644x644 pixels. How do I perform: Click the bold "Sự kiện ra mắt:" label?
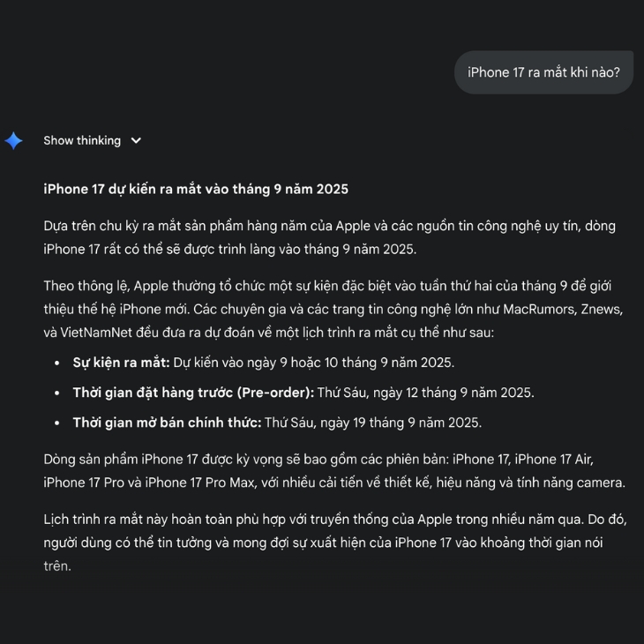121,363
